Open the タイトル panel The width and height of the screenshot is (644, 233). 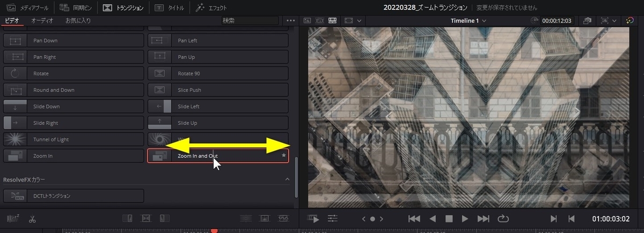click(170, 8)
